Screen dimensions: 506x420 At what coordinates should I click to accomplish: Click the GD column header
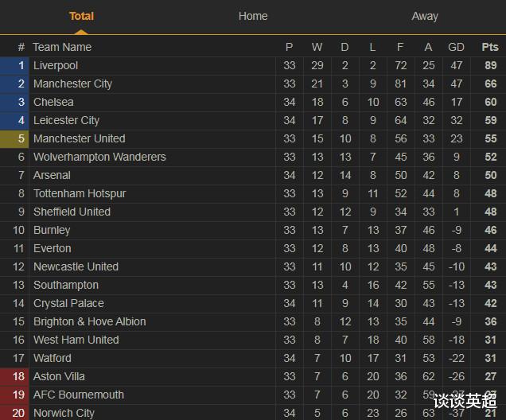456,47
